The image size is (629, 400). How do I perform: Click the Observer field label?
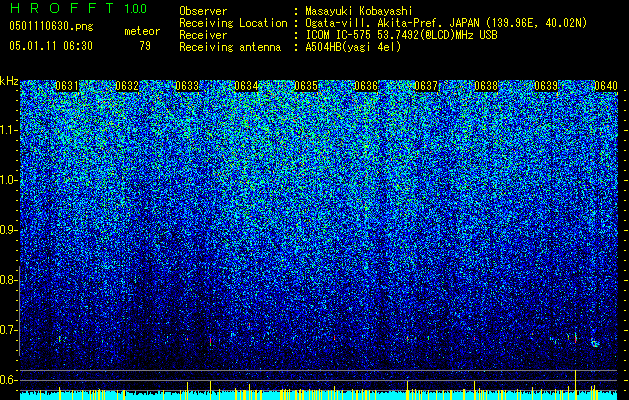[203, 11]
